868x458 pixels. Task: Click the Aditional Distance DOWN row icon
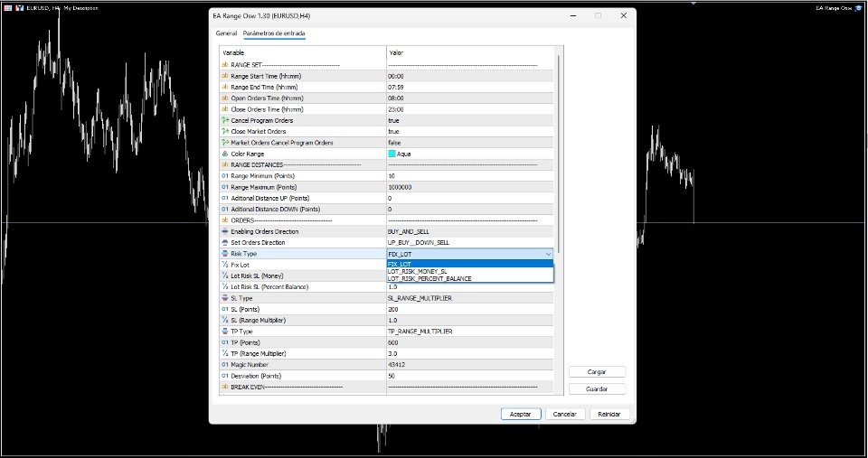click(225, 209)
